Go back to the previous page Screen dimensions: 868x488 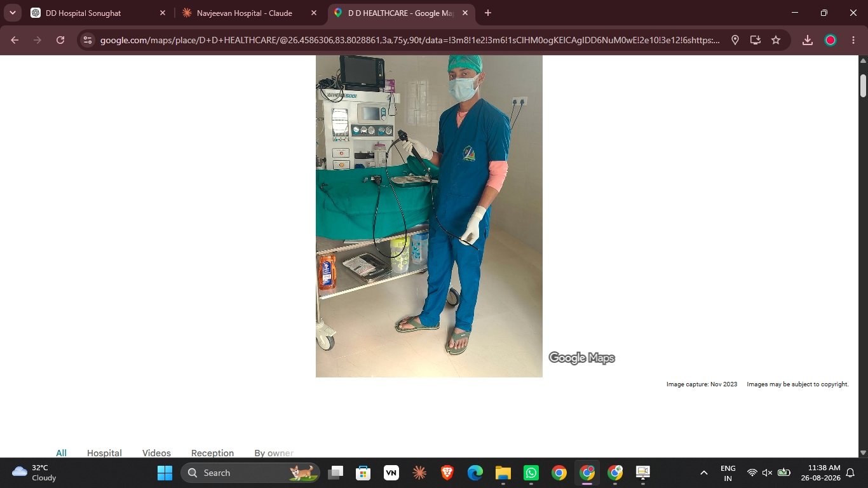point(15,40)
